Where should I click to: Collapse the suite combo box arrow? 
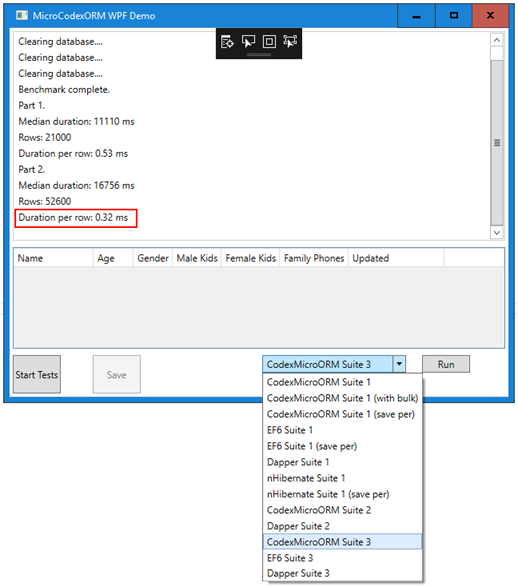[x=399, y=364]
